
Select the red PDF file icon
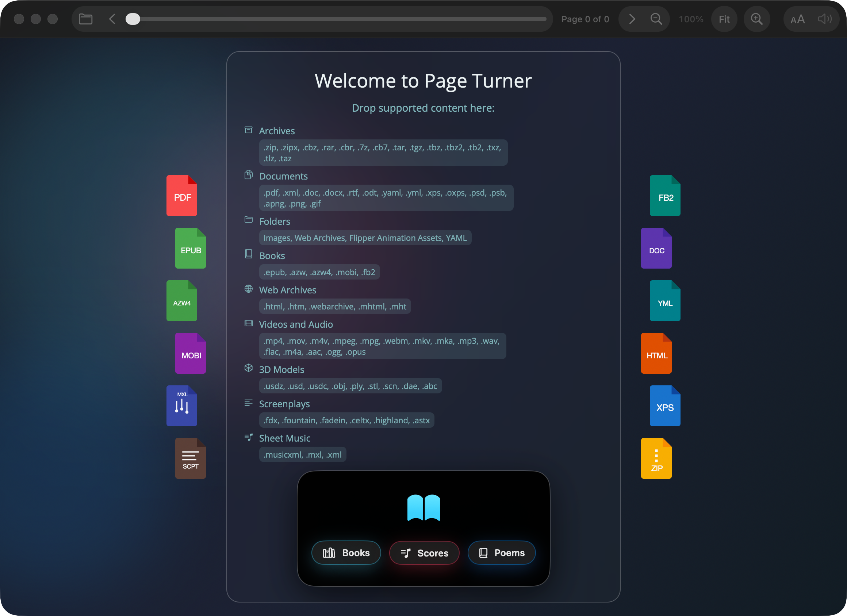pos(182,196)
